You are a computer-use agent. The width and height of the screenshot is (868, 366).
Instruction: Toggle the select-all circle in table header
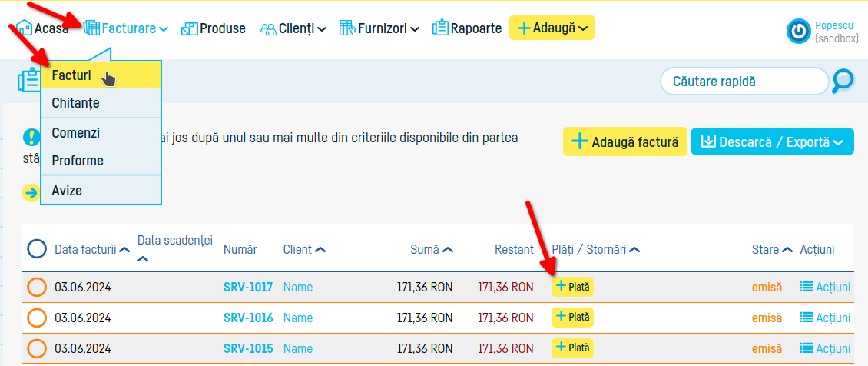tap(37, 249)
